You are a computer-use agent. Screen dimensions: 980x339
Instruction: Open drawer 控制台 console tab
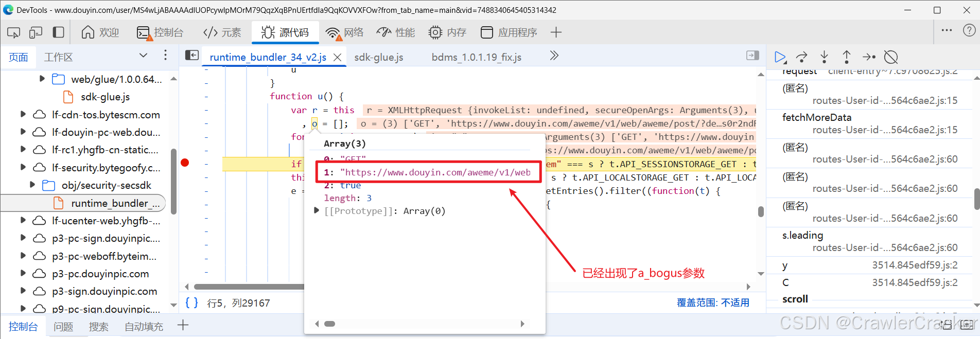[x=23, y=326]
